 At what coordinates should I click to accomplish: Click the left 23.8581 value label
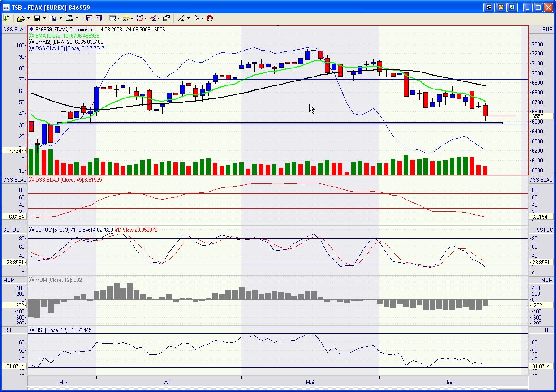14,263
